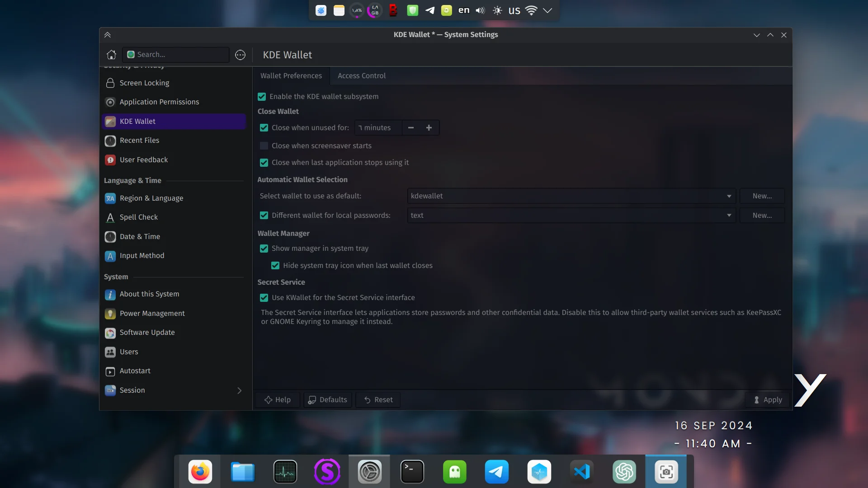Select KDE Wallet in sidebar
Viewport: 868px width, 488px height.
tap(174, 122)
